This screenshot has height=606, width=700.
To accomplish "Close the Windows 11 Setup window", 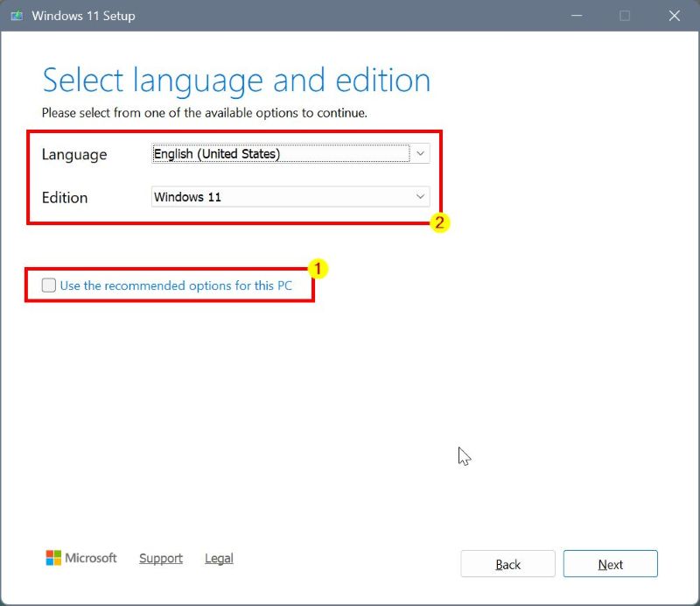I will pos(674,16).
